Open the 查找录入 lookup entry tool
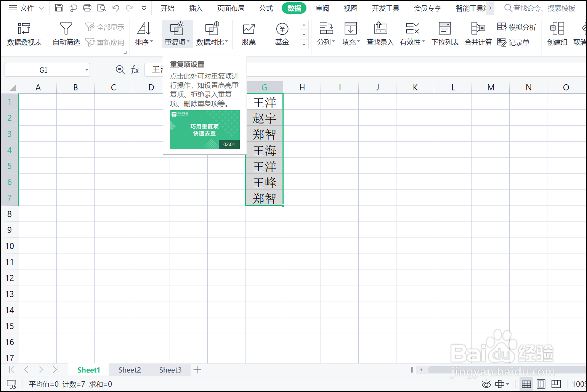587x392 pixels. pos(380,34)
